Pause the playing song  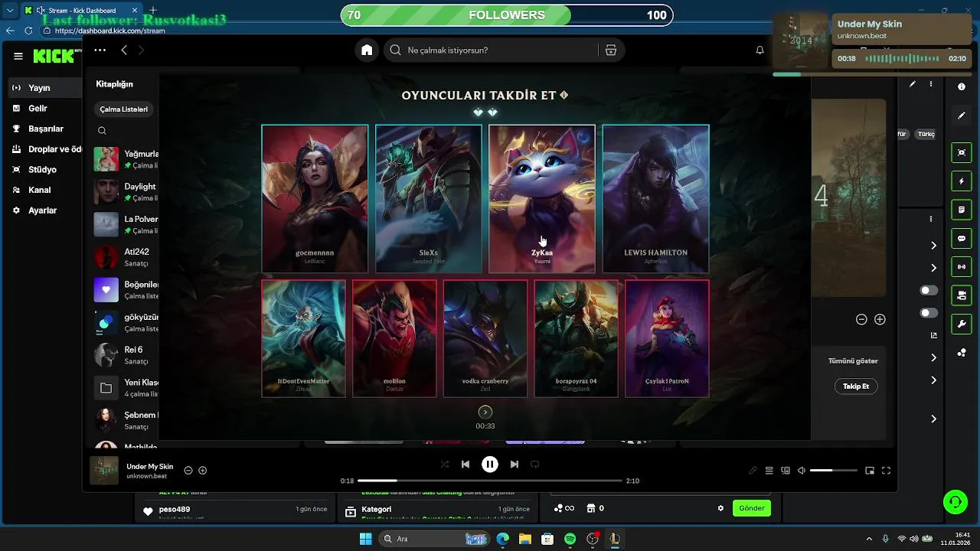[490, 464]
